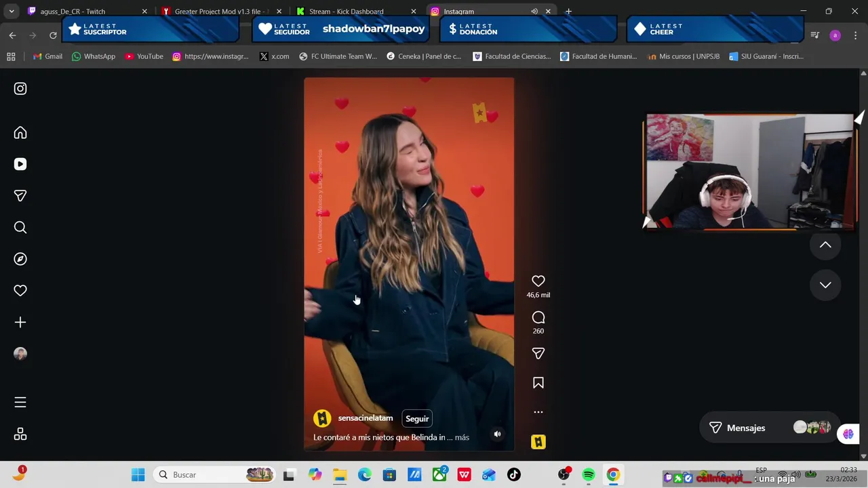Open the reel's audio thumbnail
The width and height of the screenshot is (868, 488).
(538, 442)
